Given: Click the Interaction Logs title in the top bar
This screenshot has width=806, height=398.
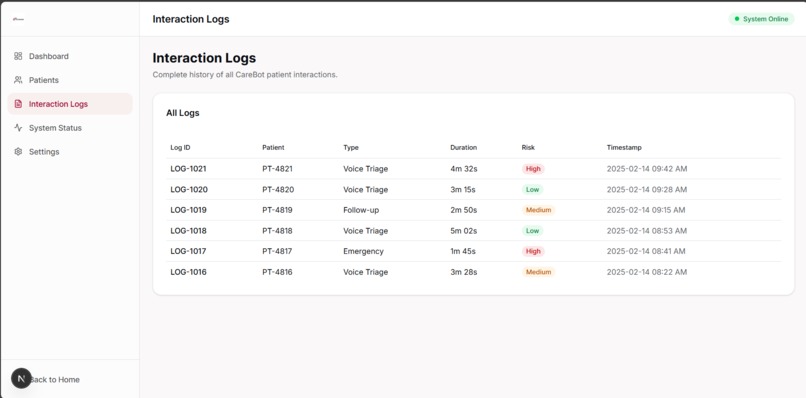Looking at the screenshot, I should [x=191, y=19].
